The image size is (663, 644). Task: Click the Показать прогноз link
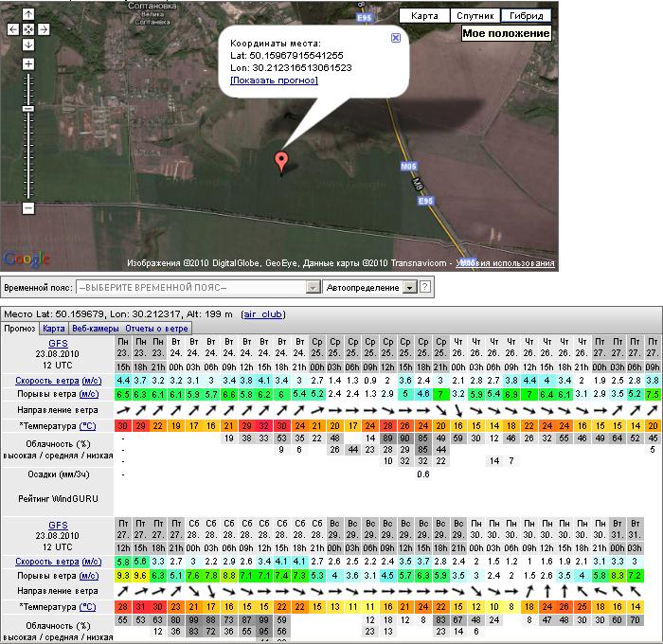(x=275, y=80)
